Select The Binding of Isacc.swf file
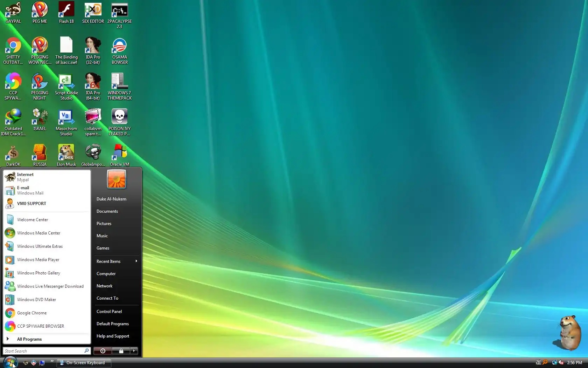This screenshot has height=368, width=588. pyautogui.click(x=66, y=51)
